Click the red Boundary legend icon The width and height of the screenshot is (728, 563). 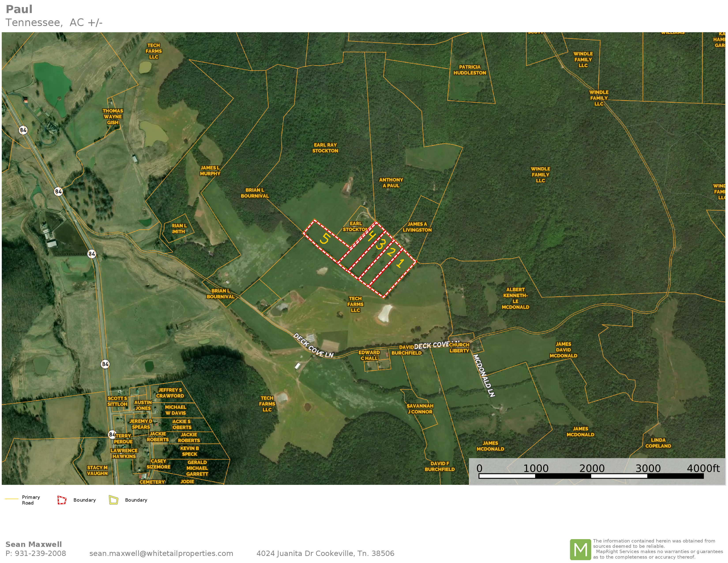coord(62,500)
